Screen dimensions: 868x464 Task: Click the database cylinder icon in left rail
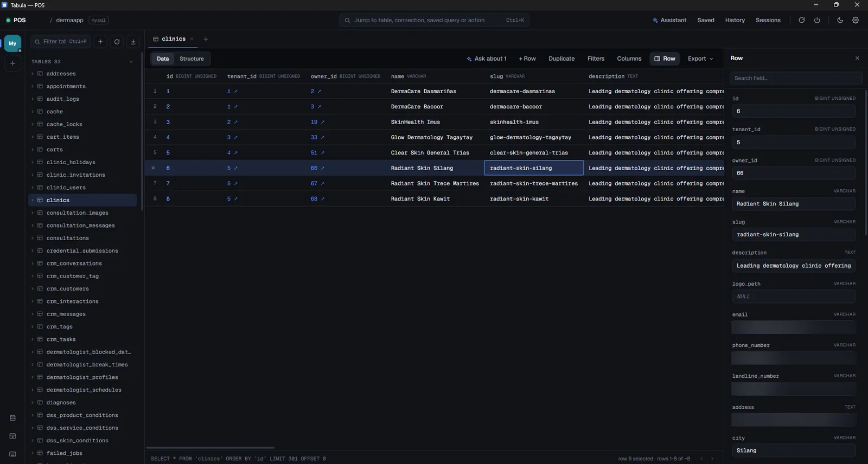click(12, 418)
